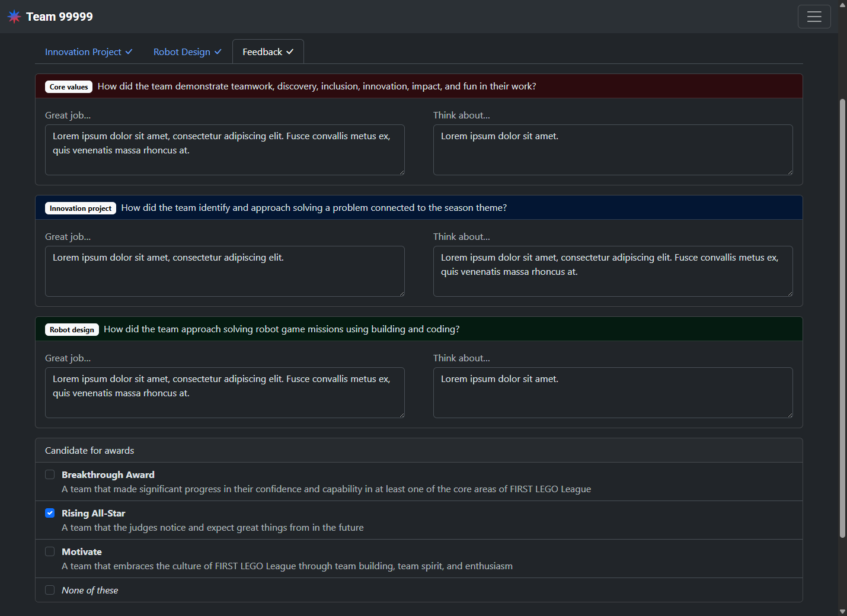The image size is (847, 616).
Task: Click the Core values Think about text area
Action: click(x=613, y=150)
